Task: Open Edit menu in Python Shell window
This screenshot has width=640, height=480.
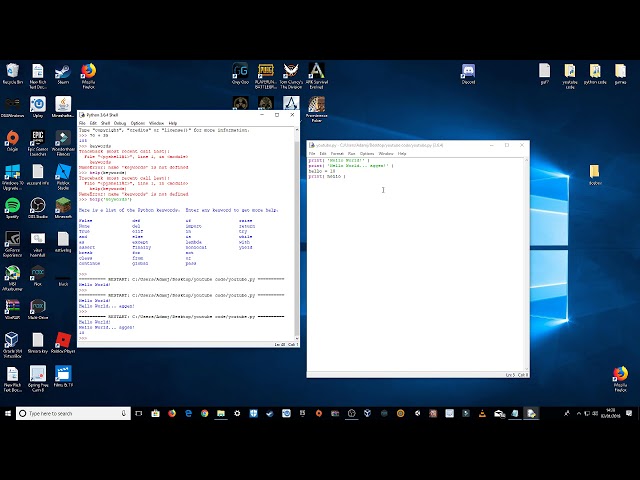Action: click(93, 123)
